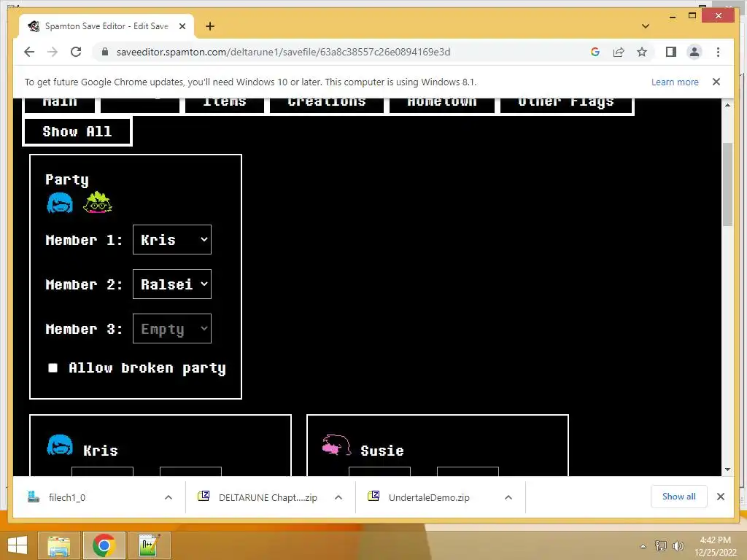Click the Show All button
The width and height of the screenshot is (747, 560).
[77, 131]
